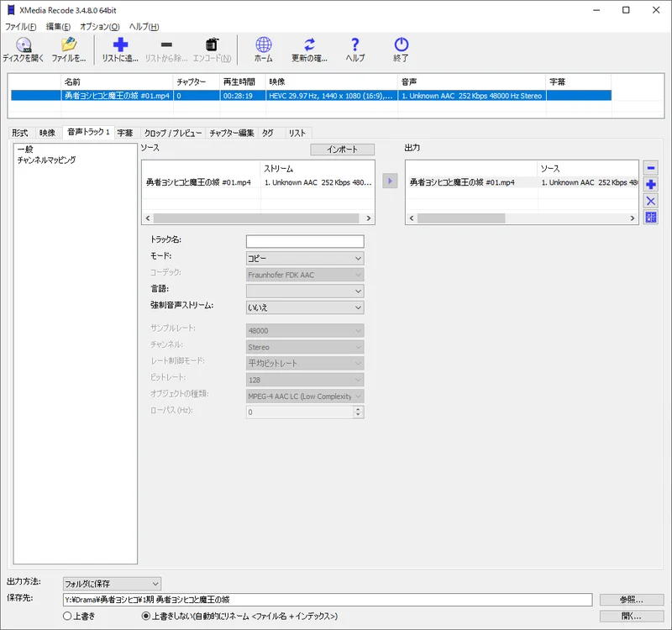Click the source list horizontal scrollbar
This screenshot has width=672, height=630.
pyautogui.click(x=257, y=218)
